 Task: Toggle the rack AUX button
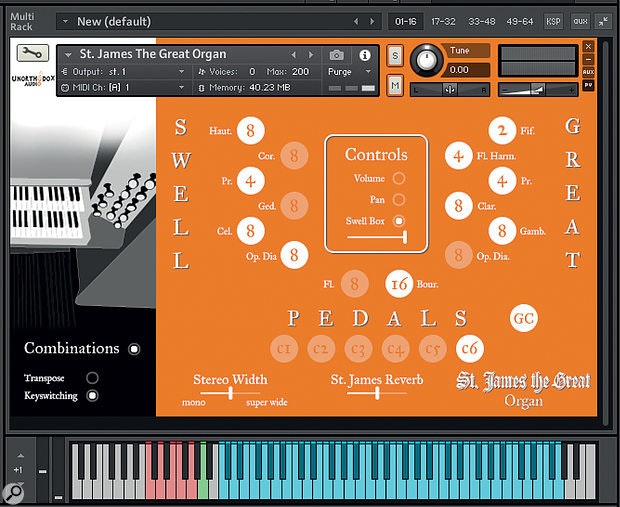pyautogui.click(x=580, y=21)
